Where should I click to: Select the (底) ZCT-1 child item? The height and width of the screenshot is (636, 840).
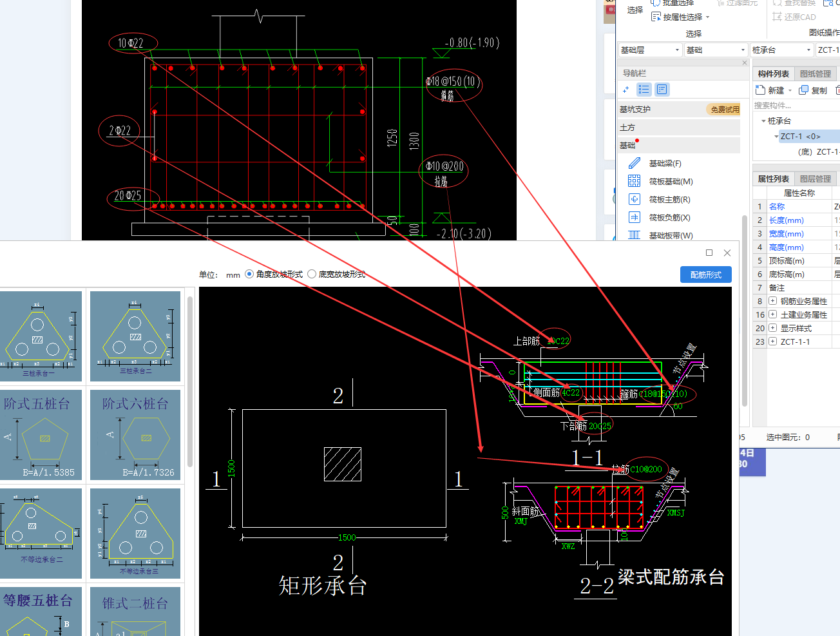coord(818,152)
